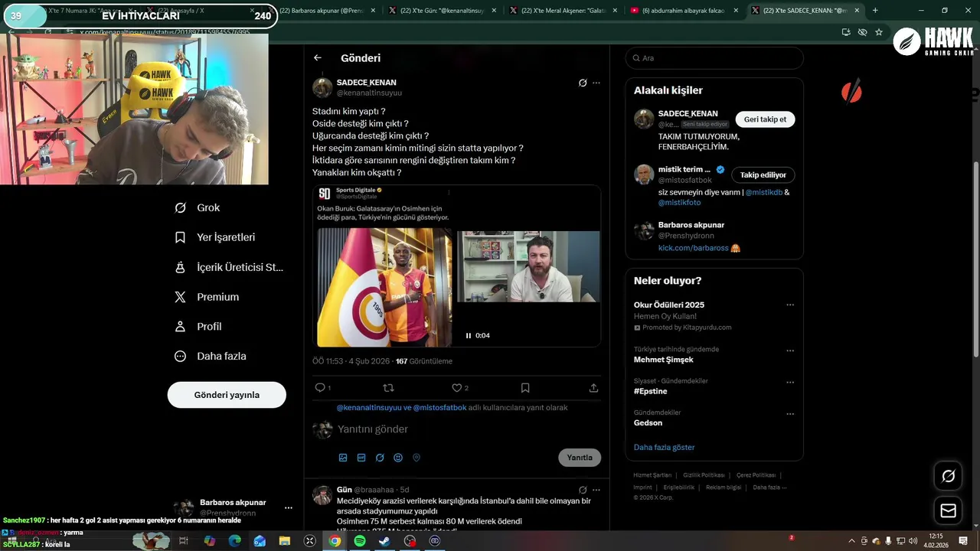The height and width of the screenshot is (551, 980).
Task: Open options for #Epstine trend
Action: 790,382
